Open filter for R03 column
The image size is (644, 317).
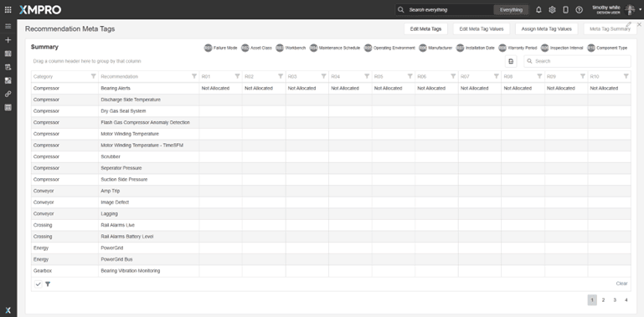click(323, 76)
